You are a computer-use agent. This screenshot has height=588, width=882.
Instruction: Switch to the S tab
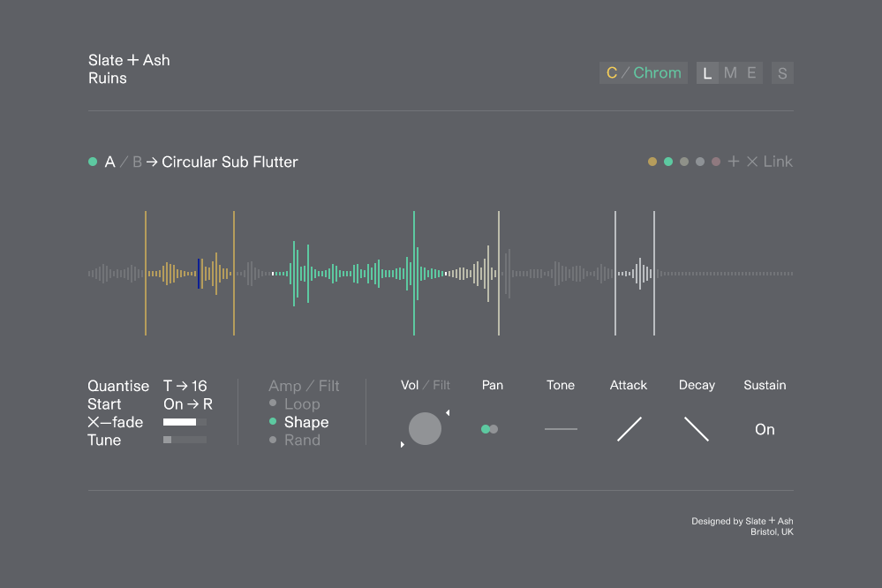782,73
